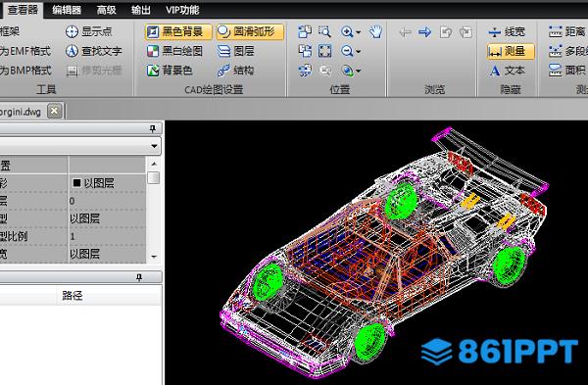Click the 显示点 show points icon

coord(72,32)
